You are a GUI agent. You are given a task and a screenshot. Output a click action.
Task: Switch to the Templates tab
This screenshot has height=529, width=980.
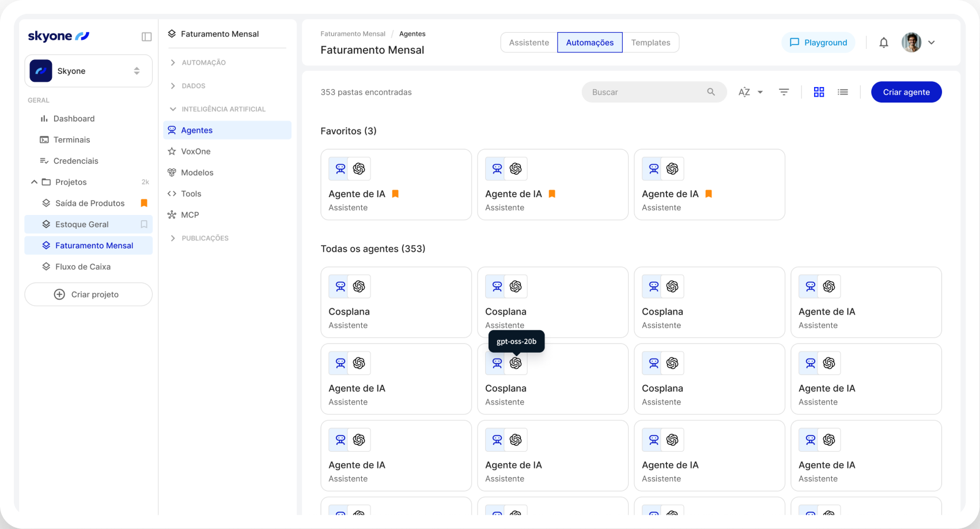pos(650,43)
